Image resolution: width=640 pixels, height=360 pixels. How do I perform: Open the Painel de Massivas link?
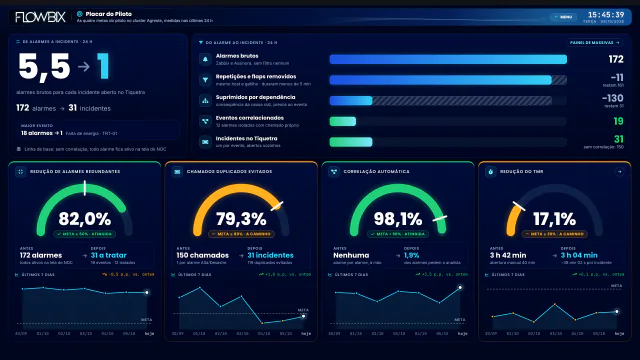(x=594, y=42)
